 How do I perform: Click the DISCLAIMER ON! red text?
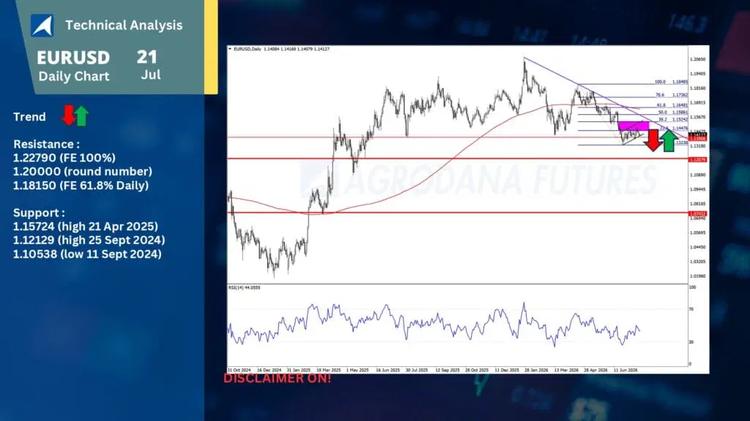277,378
